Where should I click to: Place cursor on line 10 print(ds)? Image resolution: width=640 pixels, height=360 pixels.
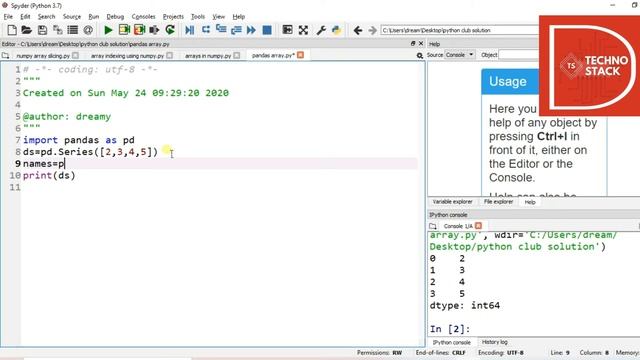(49, 176)
